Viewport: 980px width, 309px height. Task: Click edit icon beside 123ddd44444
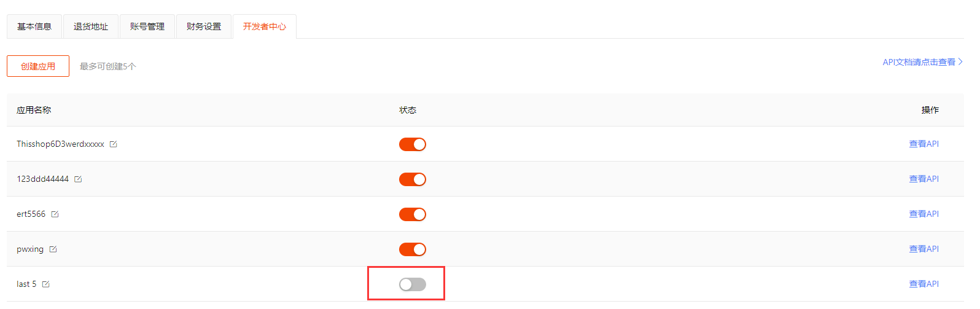click(x=78, y=179)
